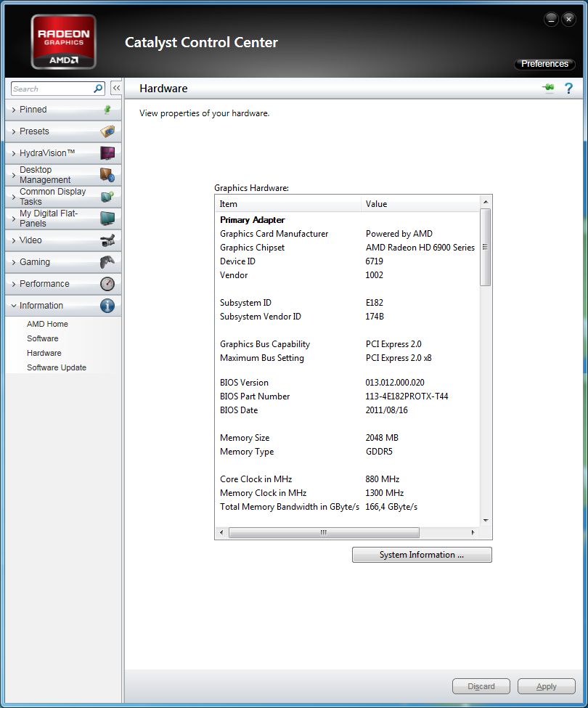Select the Vendor value 1002

374,275
